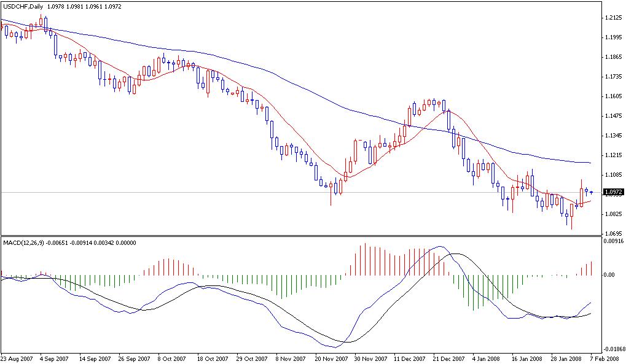The image size is (626, 364).
Task: Click the USDCHF,Daily chart title
Action: (x=23, y=7)
